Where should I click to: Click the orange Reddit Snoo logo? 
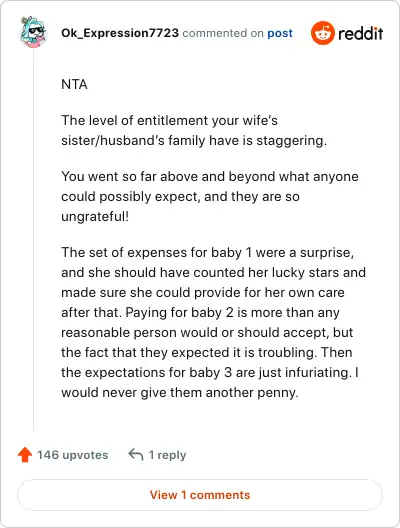(x=323, y=33)
